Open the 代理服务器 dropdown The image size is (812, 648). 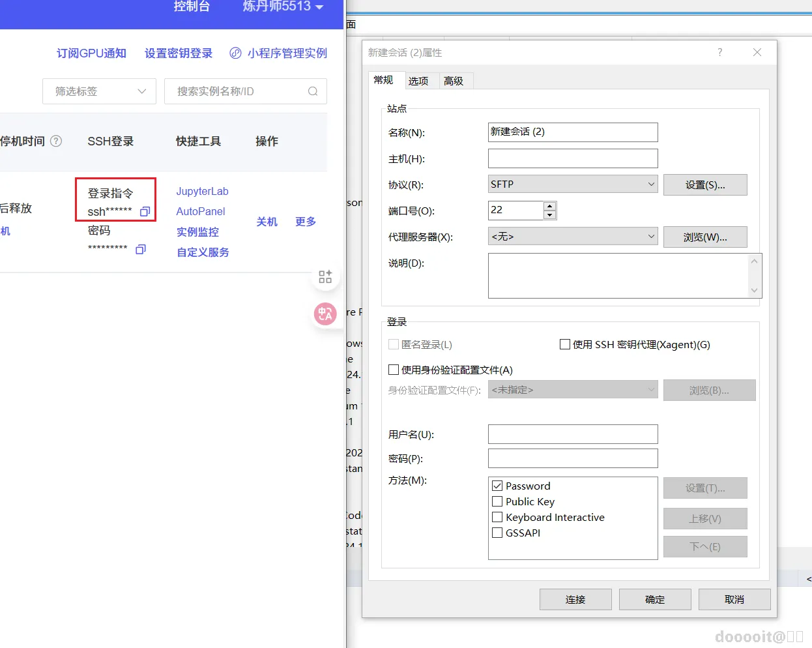tap(652, 237)
